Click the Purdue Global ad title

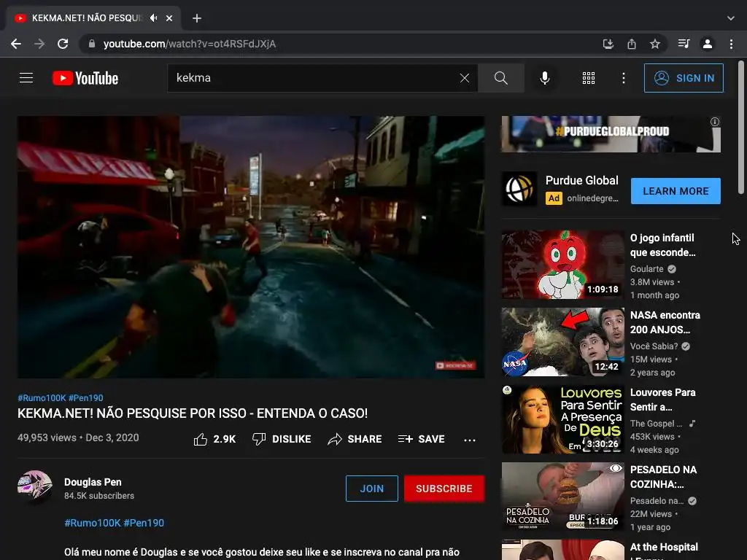click(581, 181)
